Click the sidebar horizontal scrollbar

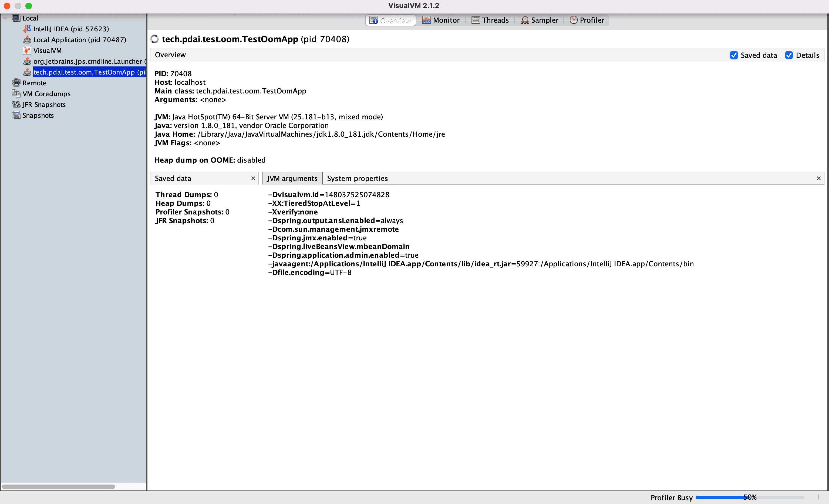pyautogui.click(x=58, y=486)
